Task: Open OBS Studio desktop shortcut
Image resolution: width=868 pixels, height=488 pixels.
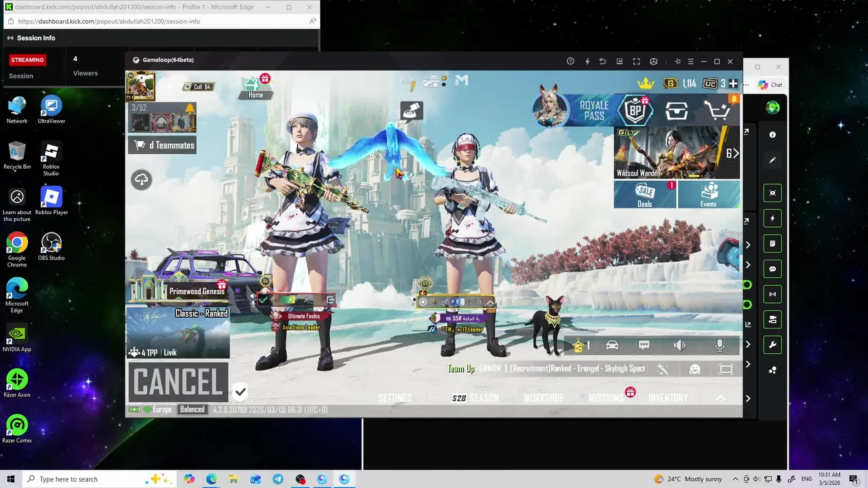Action: coord(51,247)
